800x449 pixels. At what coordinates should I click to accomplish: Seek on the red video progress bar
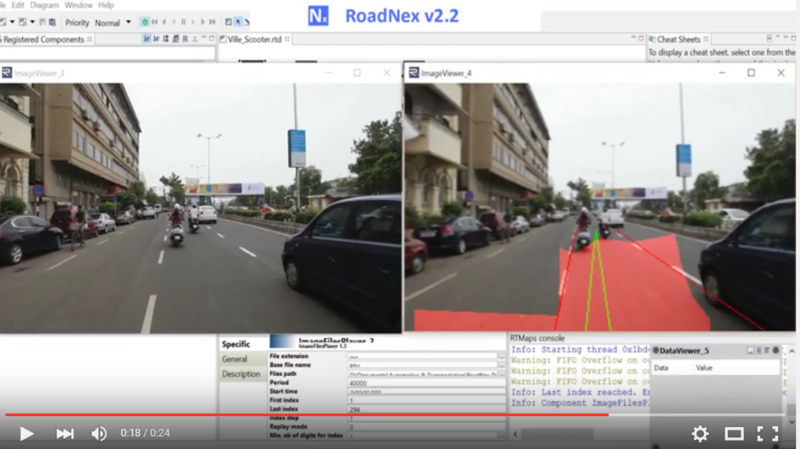click(307, 415)
